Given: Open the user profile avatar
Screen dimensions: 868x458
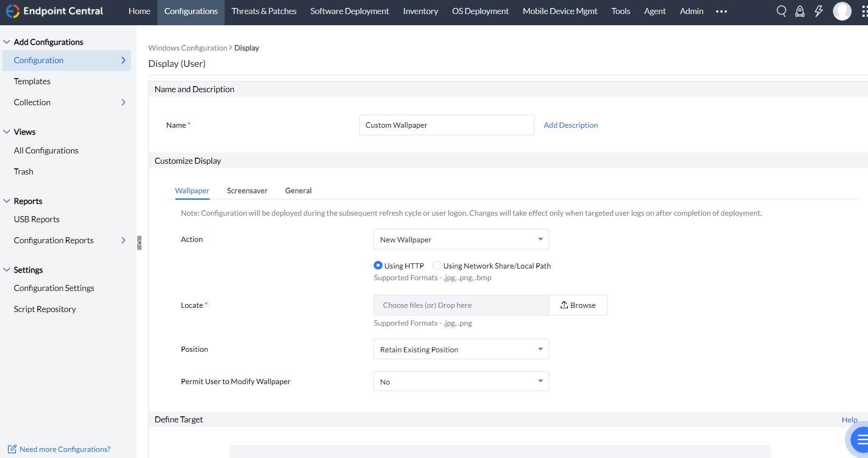Looking at the screenshot, I should (x=842, y=11).
